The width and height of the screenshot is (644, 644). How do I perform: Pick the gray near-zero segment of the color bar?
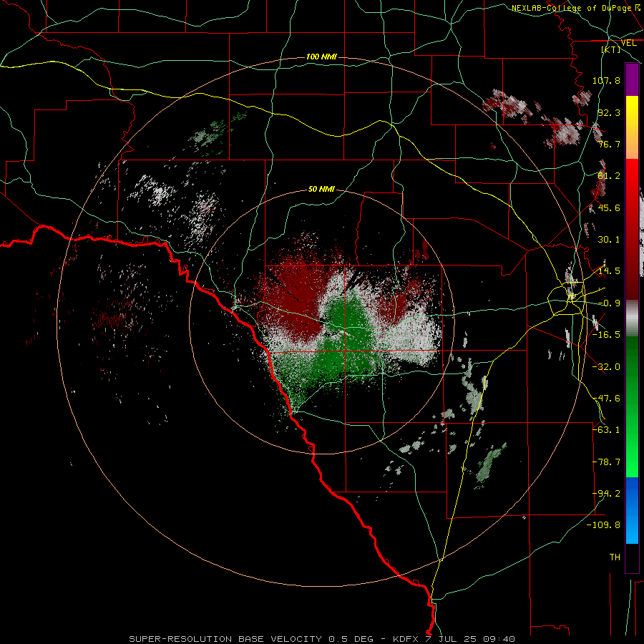(632, 318)
